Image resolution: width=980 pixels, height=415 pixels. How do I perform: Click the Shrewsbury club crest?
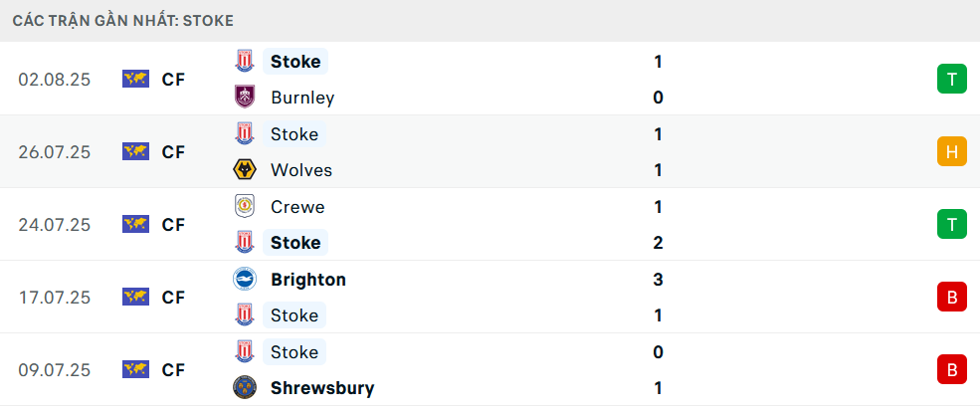244,388
